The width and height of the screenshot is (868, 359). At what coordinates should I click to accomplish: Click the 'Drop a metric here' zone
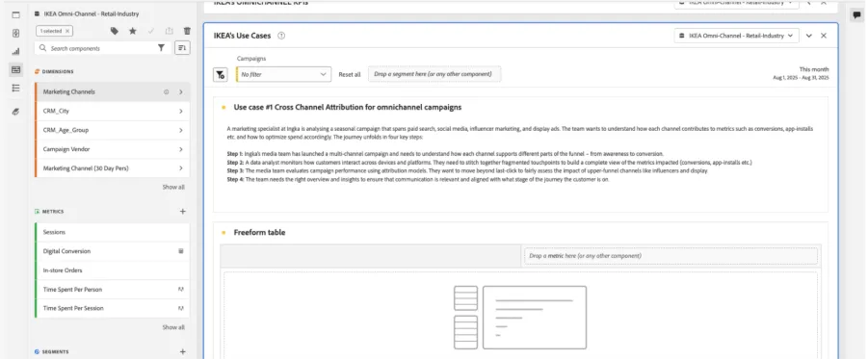pyautogui.click(x=671, y=256)
